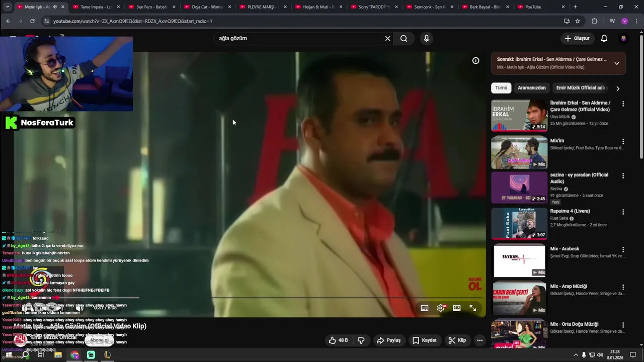Start voice search with the microphone icon

[426, 38]
